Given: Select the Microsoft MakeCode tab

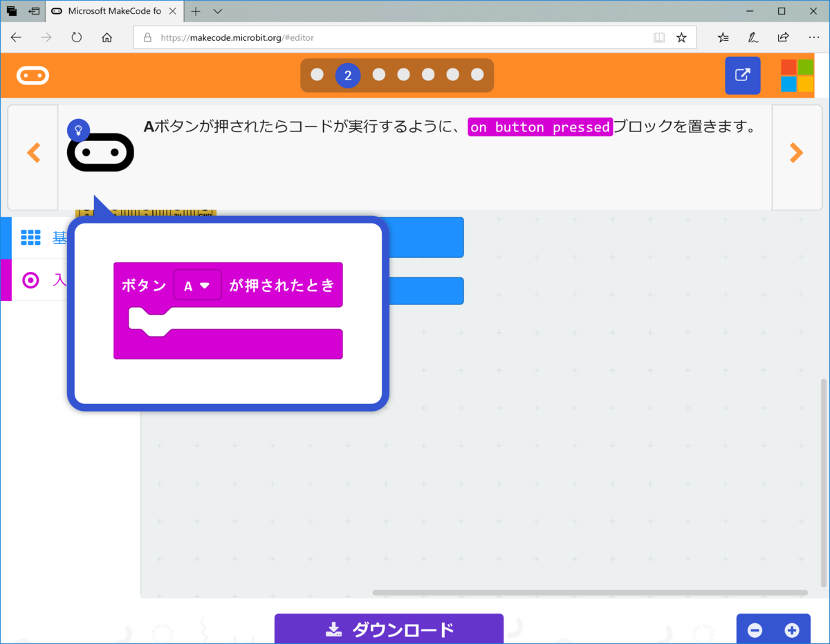Looking at the screenshot, I should pos(115,11).
